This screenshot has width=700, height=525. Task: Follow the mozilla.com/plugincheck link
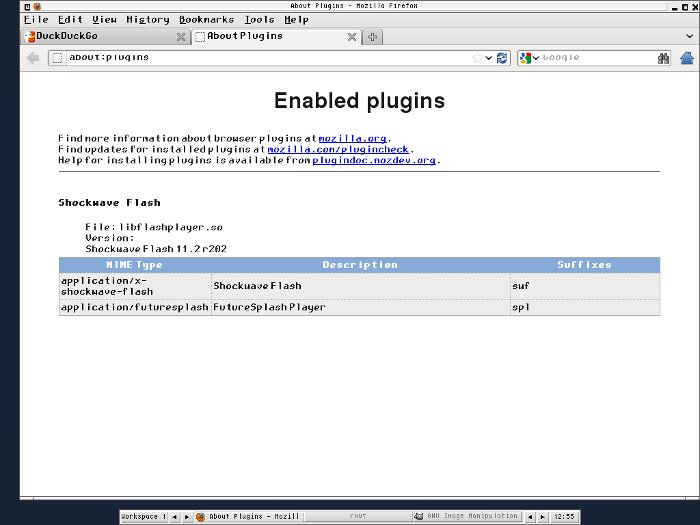click(x=338, y=149)
